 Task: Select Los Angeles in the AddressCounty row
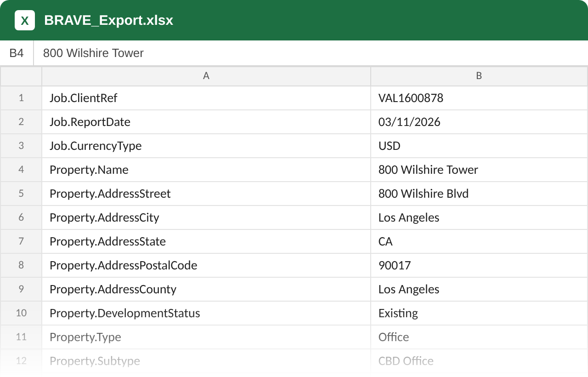(x=479, y=289)
